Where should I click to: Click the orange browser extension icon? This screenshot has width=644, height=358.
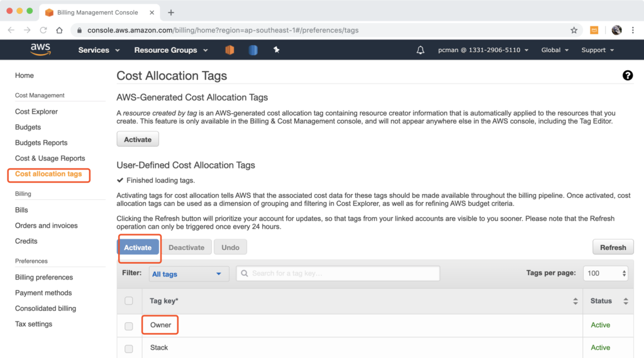pos(594,30)
